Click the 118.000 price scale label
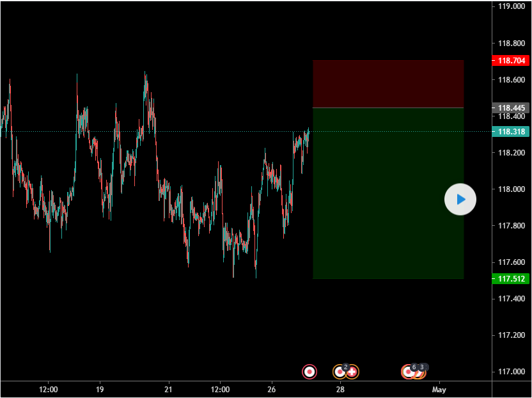532x398 pixels. pos(511,189)
